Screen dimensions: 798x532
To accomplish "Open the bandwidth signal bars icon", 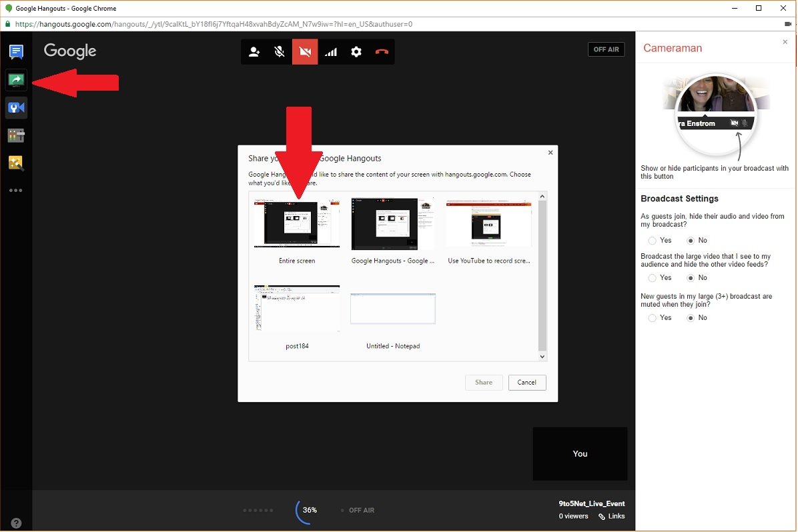I will click(x=330, y=52).
